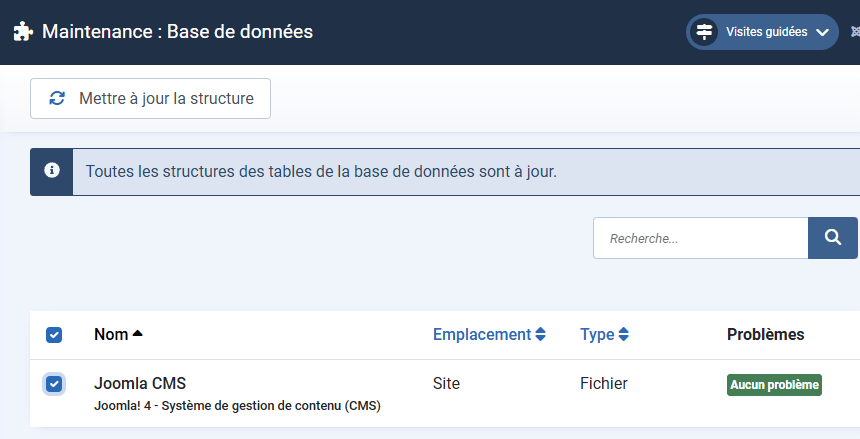
Task: Click the Joomla CMS row name
Action: coord(140,383)
